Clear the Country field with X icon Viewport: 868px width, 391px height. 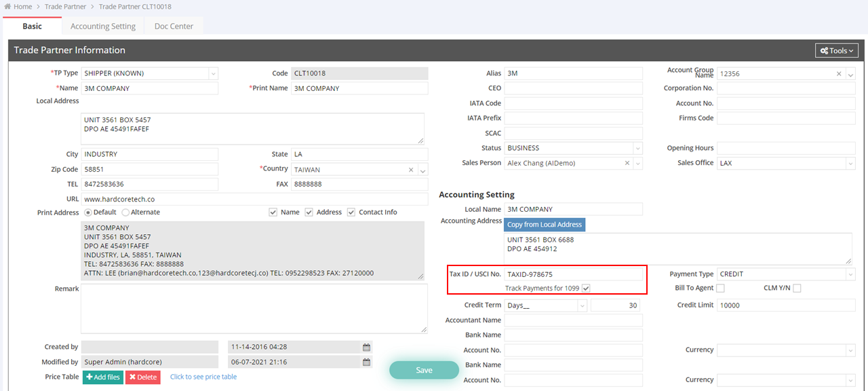tap(411, 170)
